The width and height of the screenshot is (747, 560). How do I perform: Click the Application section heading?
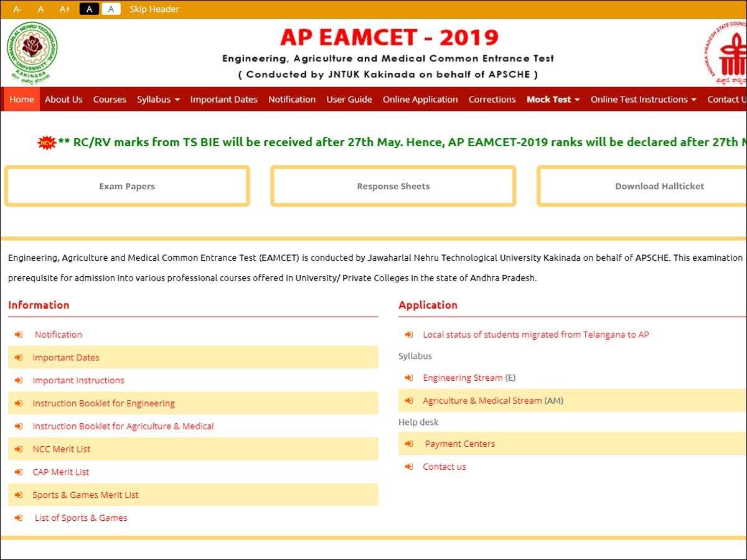[x=428, y=306]
